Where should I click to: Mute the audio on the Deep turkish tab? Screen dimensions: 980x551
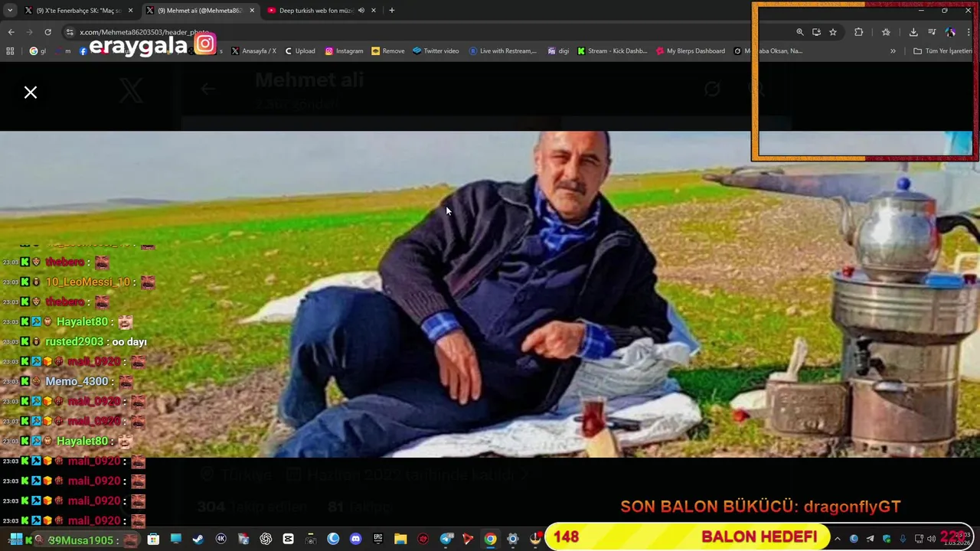(x=361, y=11)
